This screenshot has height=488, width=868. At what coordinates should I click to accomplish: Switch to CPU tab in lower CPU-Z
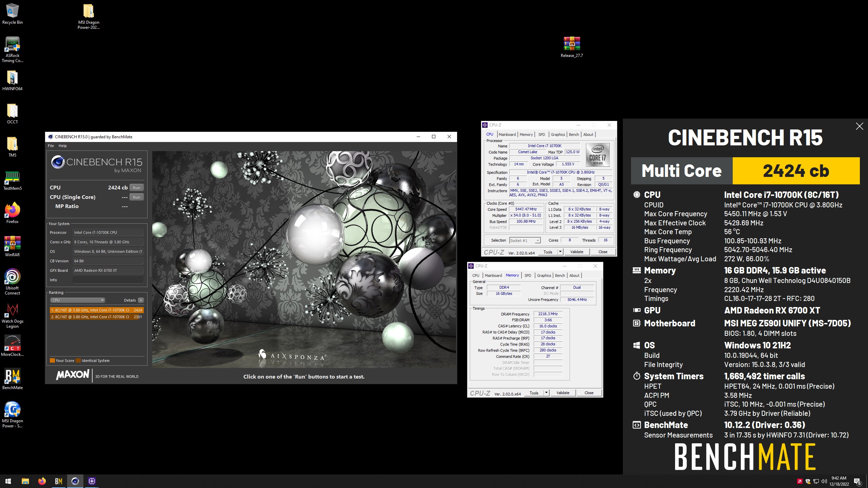click(x=476, y=276)
